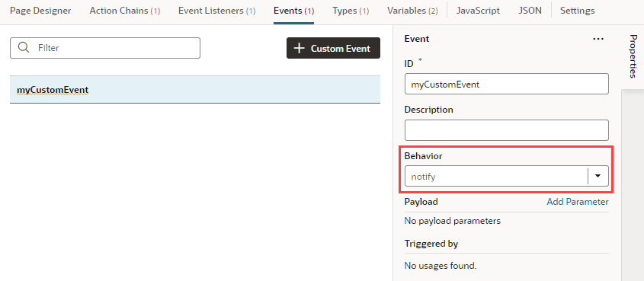Click the 'Payload' section label

click(421, 201)
